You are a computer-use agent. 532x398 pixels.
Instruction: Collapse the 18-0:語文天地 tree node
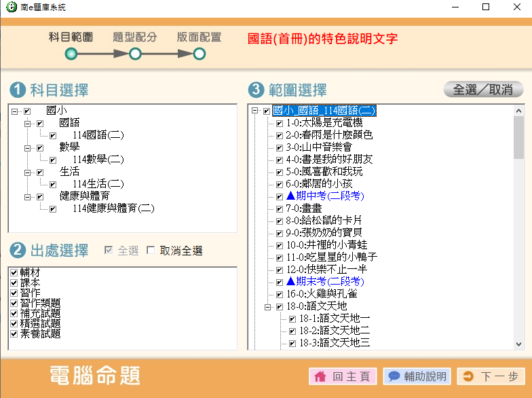click(268, 307)
